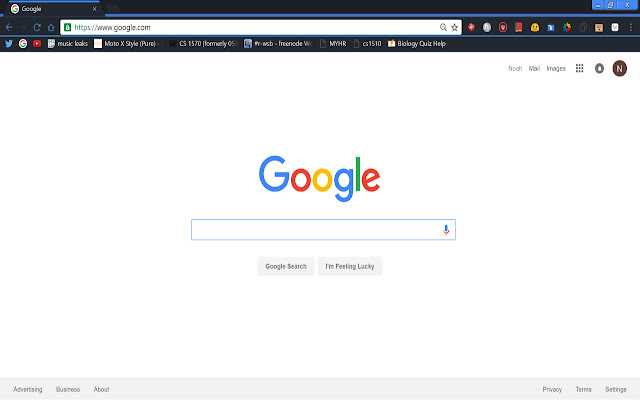Image resolution: width=640 pixels, height=400 pixels.
Task: Restore down the Chrome window
Action: point(610,4)
